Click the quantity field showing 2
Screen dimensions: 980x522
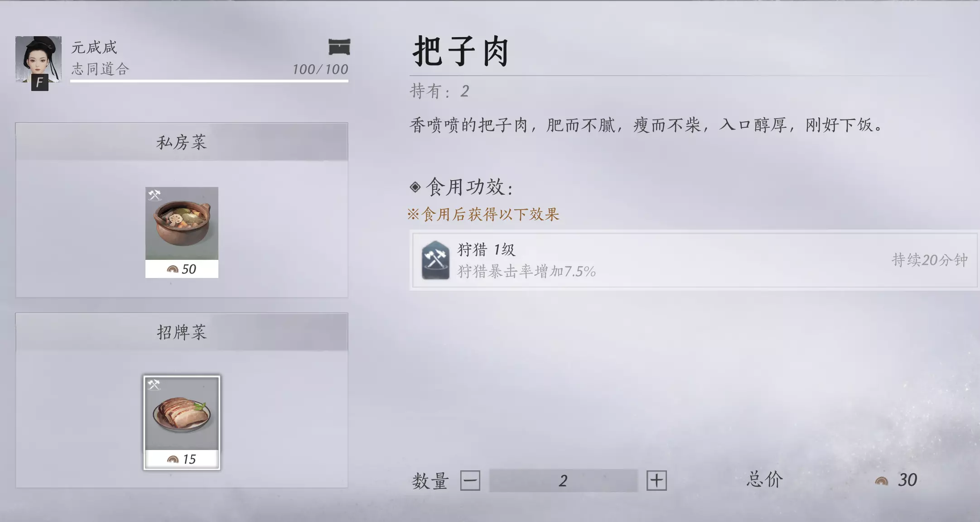[563, 480]
